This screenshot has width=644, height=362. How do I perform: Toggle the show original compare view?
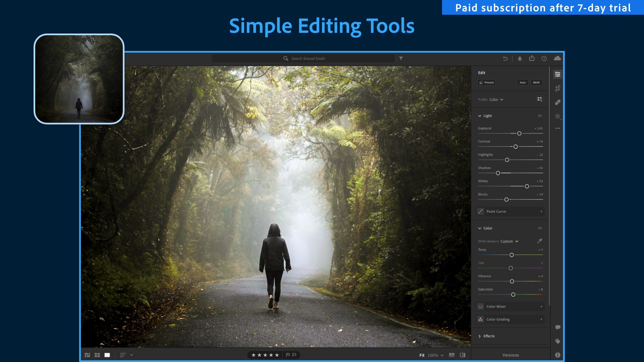463,355
